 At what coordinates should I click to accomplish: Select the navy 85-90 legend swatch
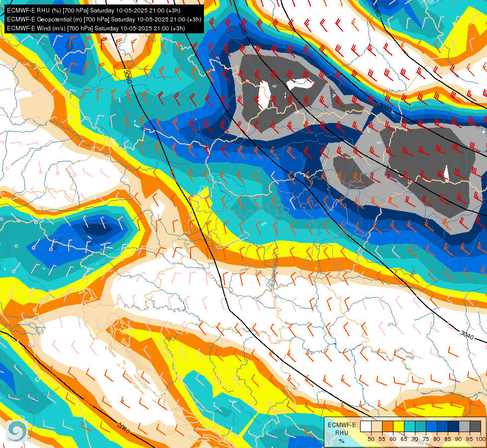pos(454,426)
